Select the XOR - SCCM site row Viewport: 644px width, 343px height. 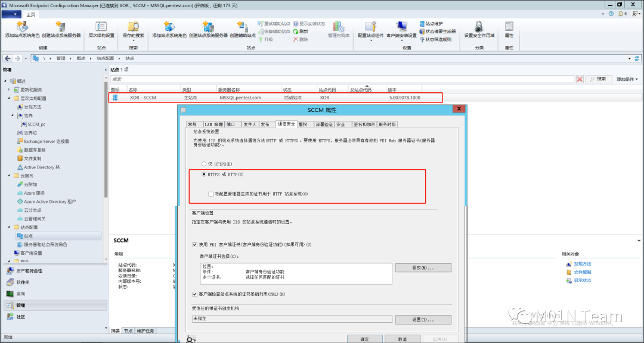pos(275,98)
